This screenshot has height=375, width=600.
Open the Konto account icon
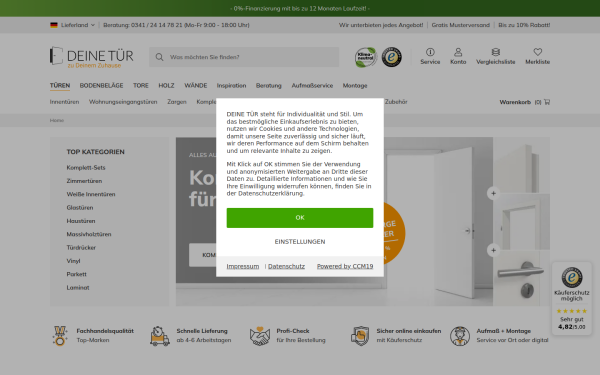click(458, 52)
